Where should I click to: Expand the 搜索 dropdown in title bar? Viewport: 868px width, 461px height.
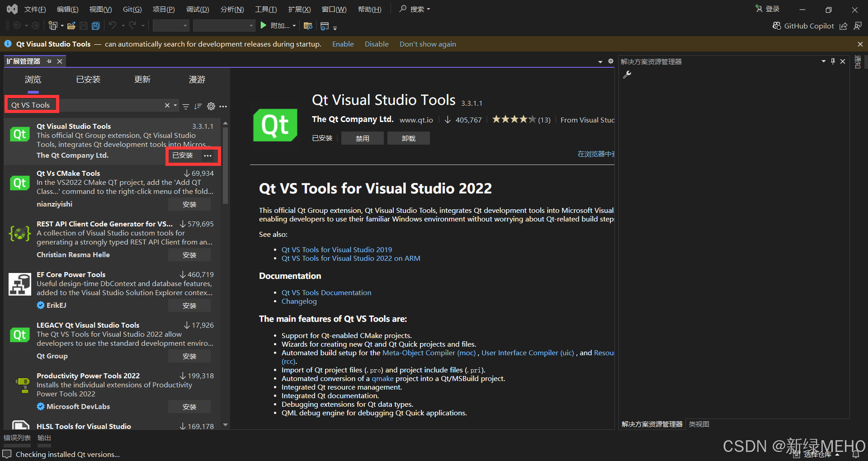(429, 9)
